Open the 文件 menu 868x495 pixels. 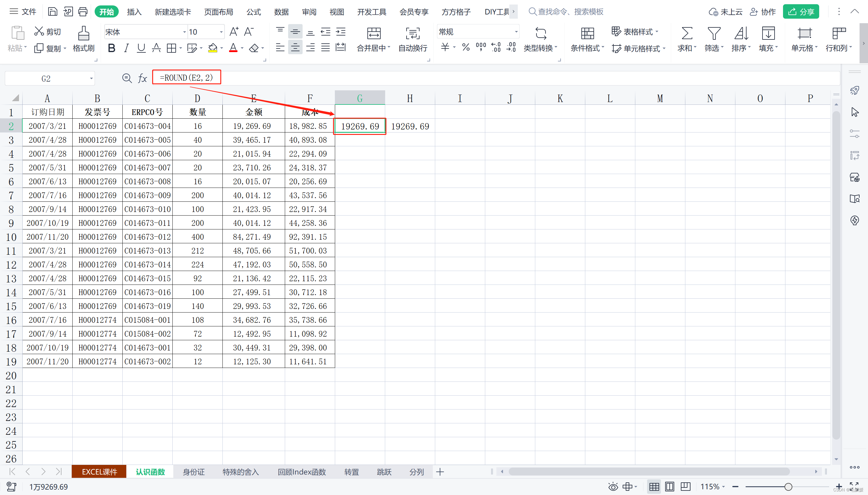click(23, 11)
